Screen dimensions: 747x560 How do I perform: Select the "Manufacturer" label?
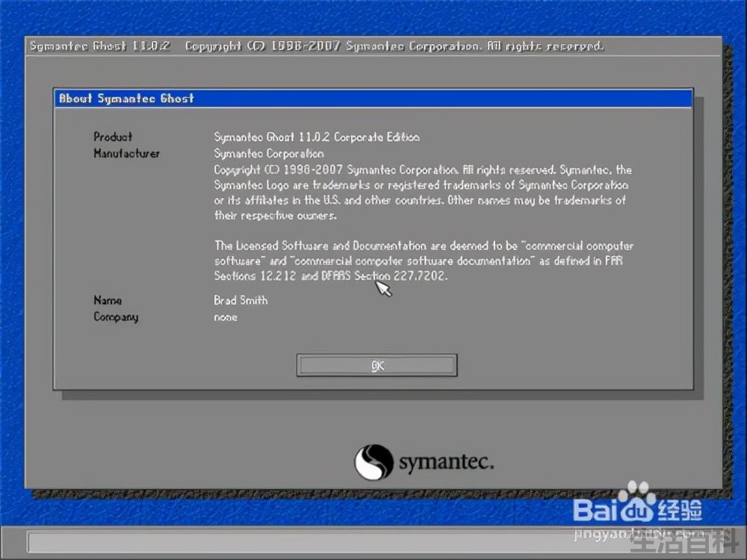[127, 153]
